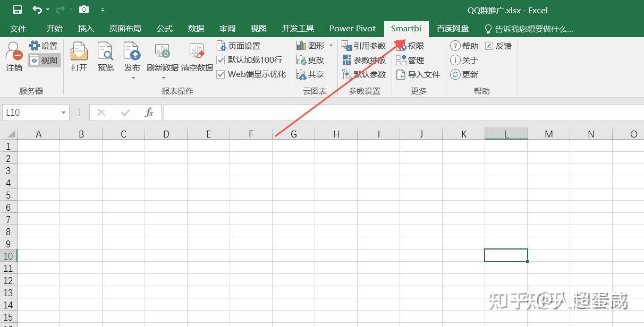Publish the report via 发布 icon
Image resolution: width=644 pixels, height=327 pixels.
coord(132,56)
